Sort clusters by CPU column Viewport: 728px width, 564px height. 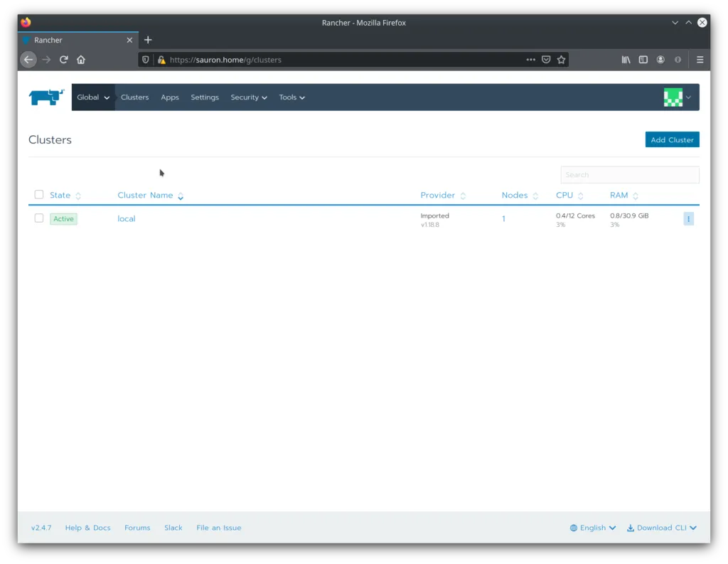point(569,196)
